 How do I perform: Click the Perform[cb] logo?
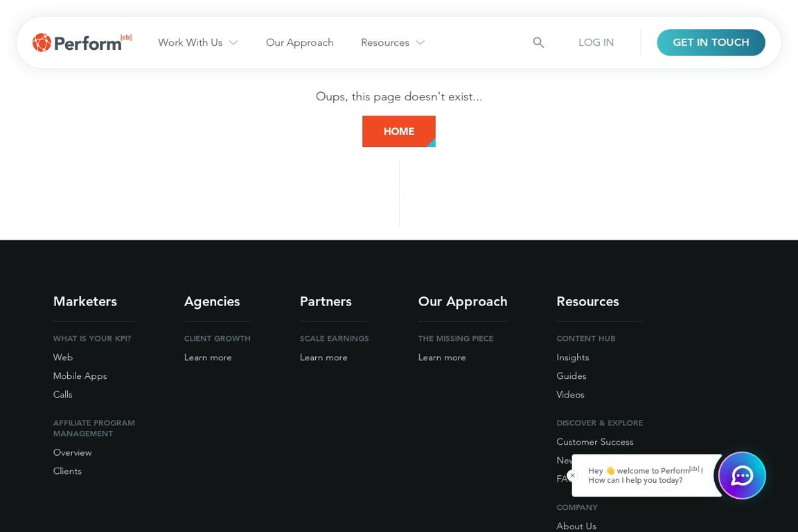[x=82, y=42]
